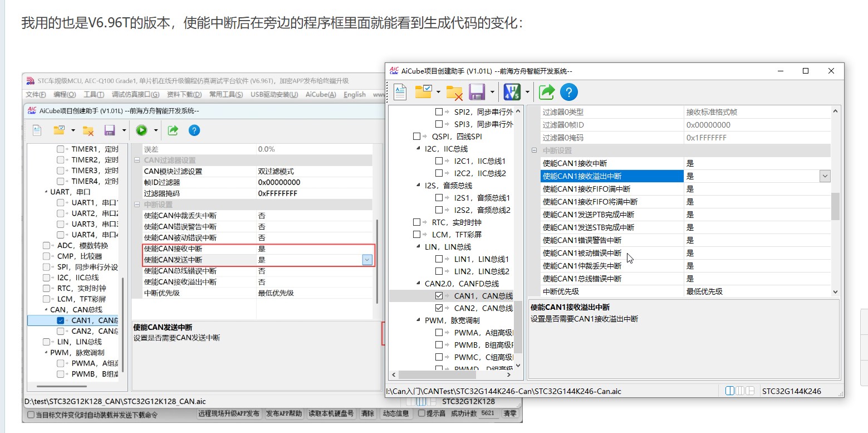Screen dimensions: 868x433
Task: Click AiCube logo icon in front window title bar
Action: click(x=394, y=71)
